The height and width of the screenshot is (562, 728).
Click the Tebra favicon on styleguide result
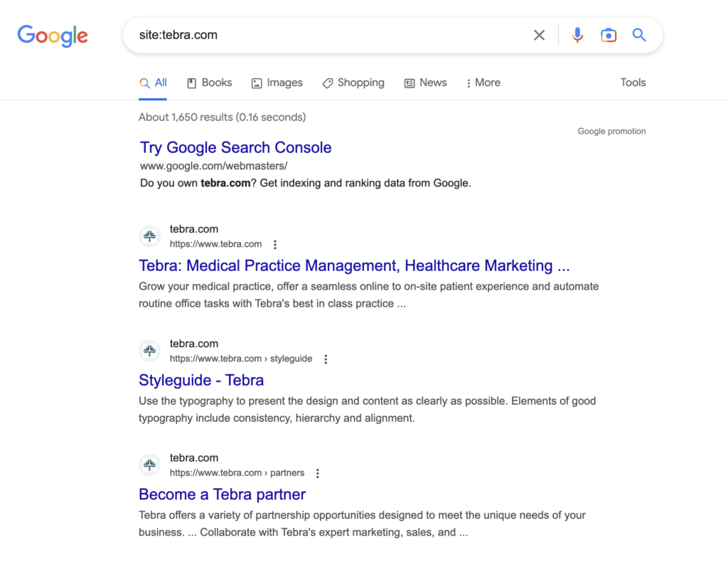149,350
